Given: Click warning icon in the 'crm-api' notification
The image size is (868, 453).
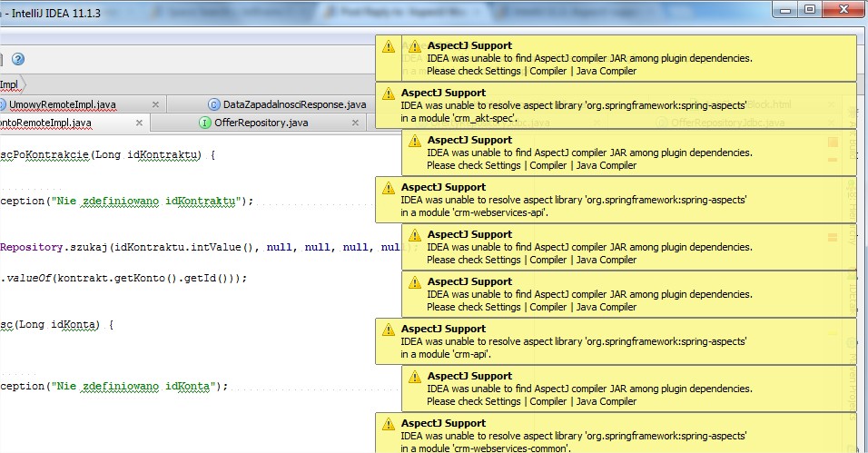Looking at the screenshot, I should [389, 330].
